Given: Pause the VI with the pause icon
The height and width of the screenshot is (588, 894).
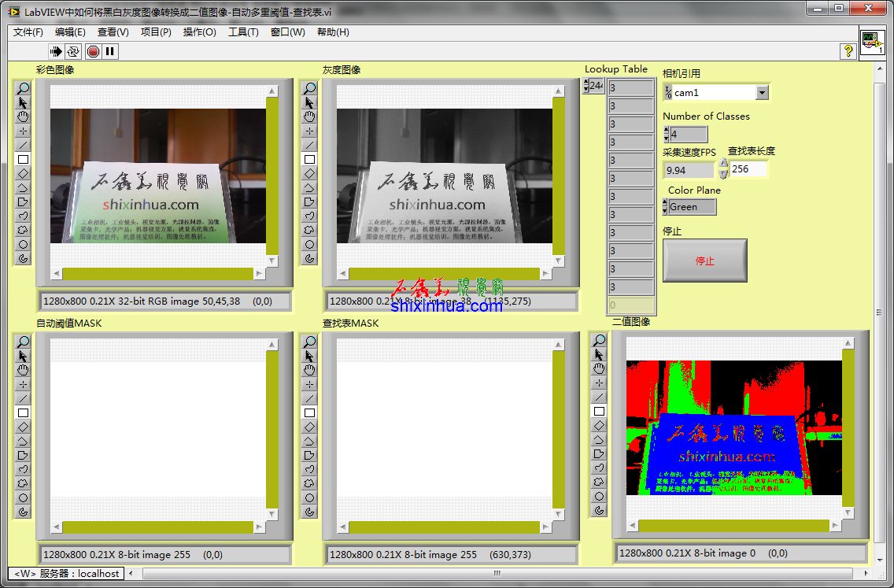Looking at the screenshot, I should 110,51.
